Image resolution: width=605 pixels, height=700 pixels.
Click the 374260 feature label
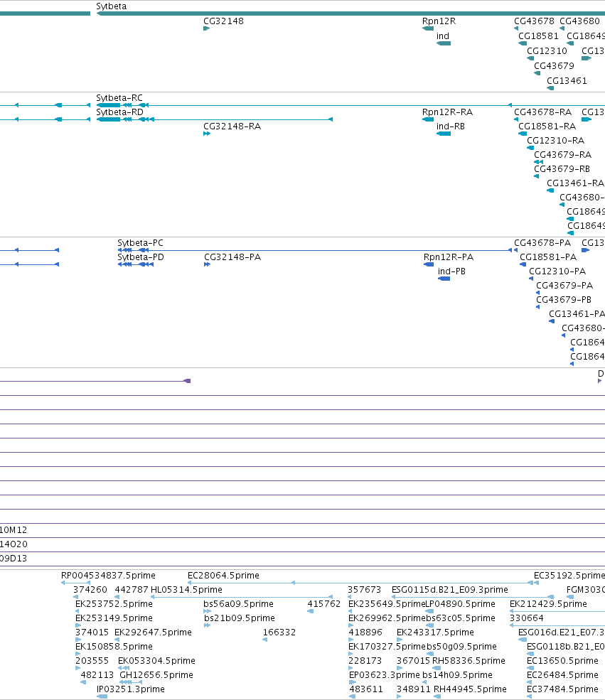click(90, 590)
